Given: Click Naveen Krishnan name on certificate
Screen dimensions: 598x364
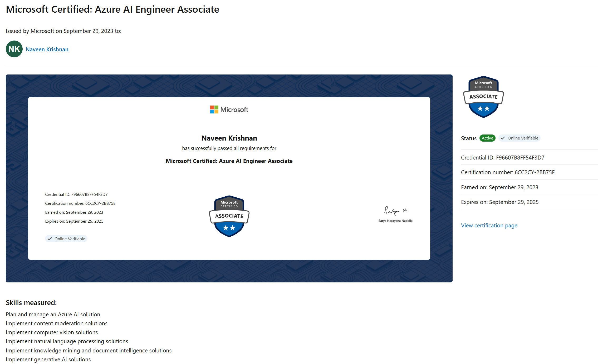Looking at the screenshot, I should [229, 138].
